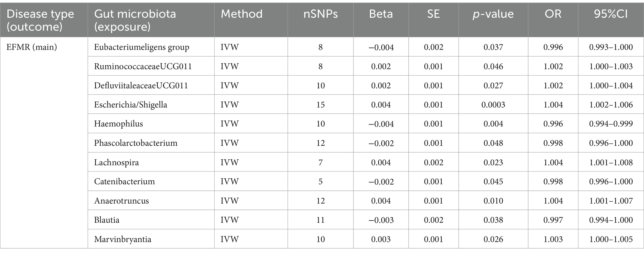Select the Anaerotruncus cell
This screenshot has height=254, width=644.
(x=121, y=201)
